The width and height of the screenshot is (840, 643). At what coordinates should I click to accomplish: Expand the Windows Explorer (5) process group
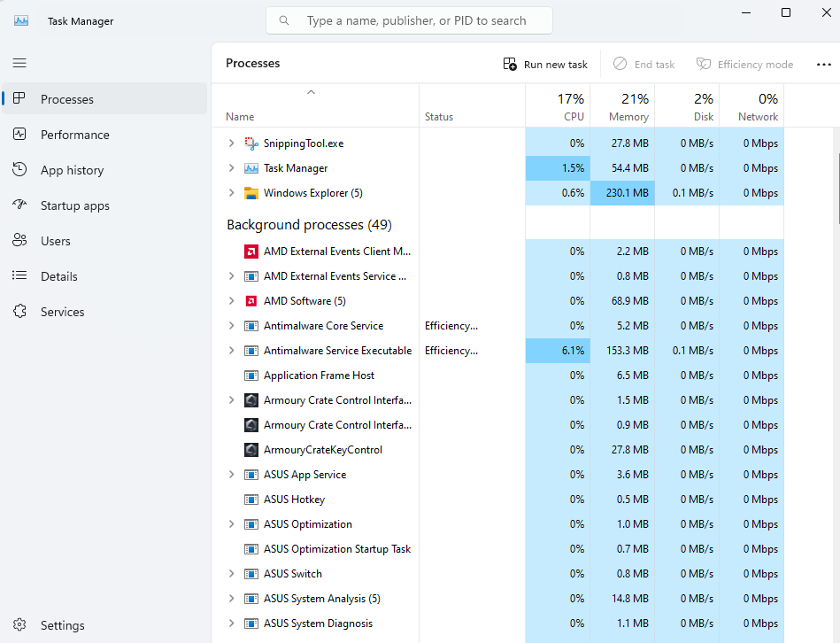pyautogui.click(x=231, y=193)
